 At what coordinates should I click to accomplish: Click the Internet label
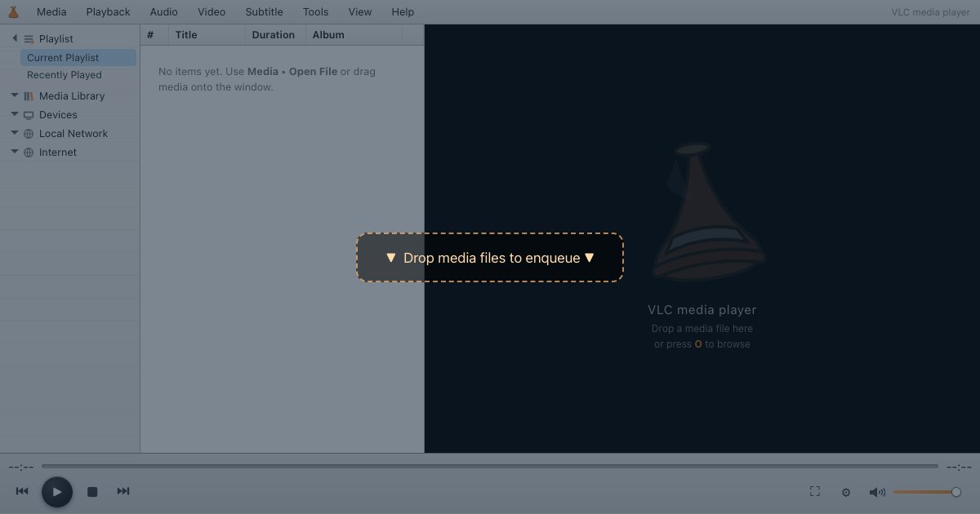[x=58, y=153]
